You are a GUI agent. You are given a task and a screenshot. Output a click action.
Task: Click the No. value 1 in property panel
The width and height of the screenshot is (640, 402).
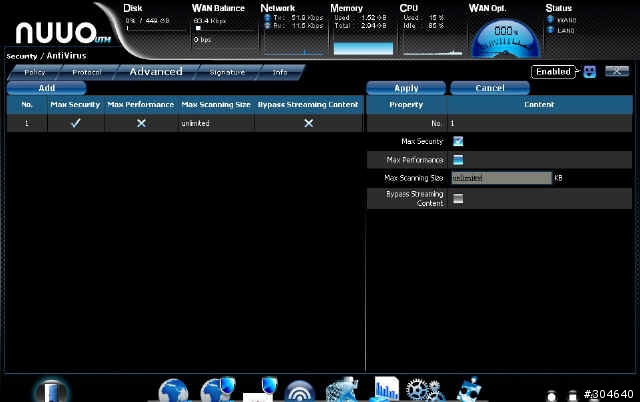[x=452, y=123]
